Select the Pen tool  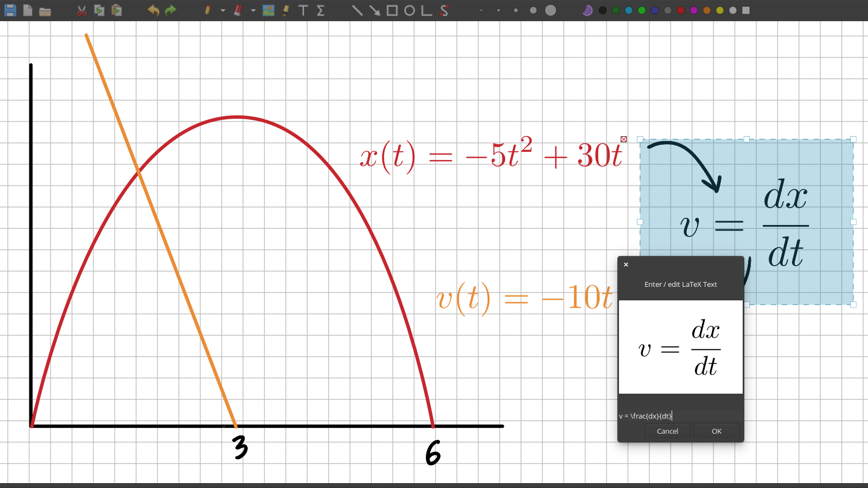(207, 10)
